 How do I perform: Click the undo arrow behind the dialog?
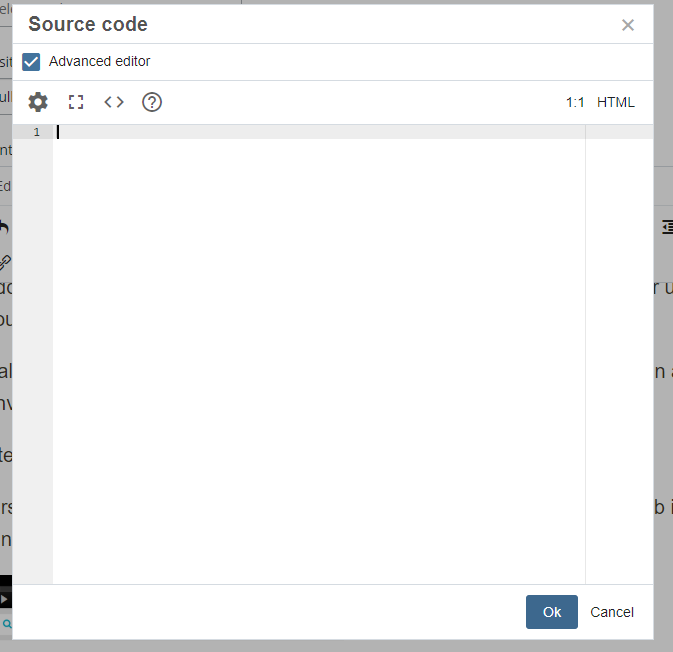[4, 226]
